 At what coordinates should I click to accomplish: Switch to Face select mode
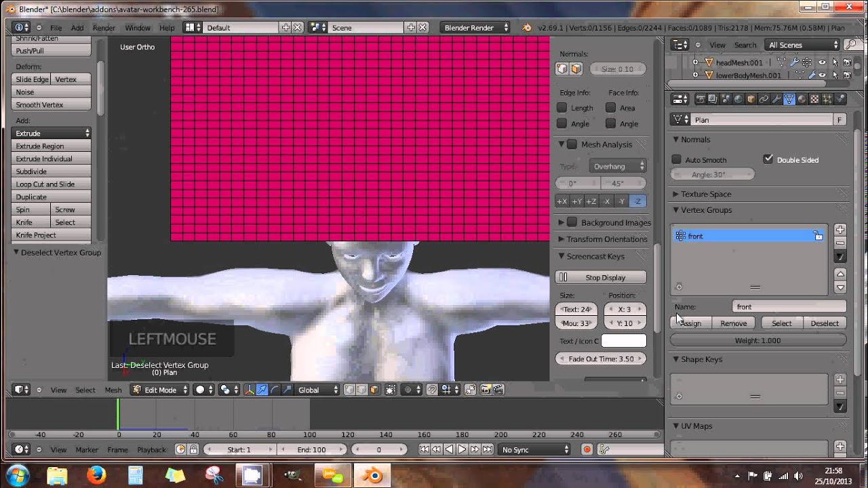[x=375, y=390]
